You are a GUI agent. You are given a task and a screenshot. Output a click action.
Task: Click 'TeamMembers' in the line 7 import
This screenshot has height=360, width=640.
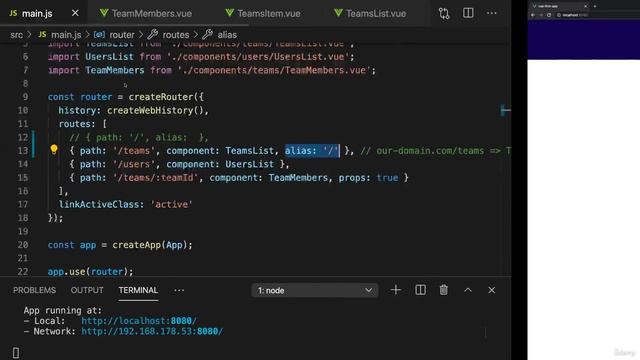pos(115,70)
